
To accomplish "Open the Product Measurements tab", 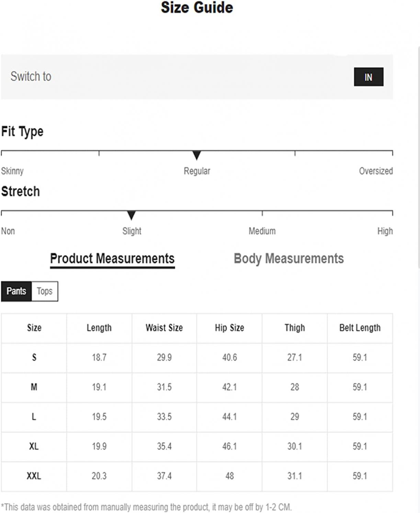I will [x=112, y=259].
